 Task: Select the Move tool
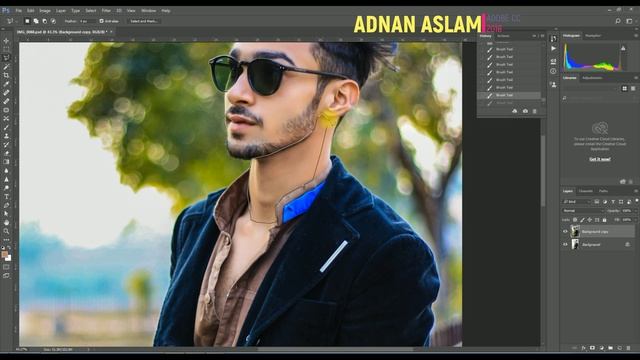coord(6,41)
